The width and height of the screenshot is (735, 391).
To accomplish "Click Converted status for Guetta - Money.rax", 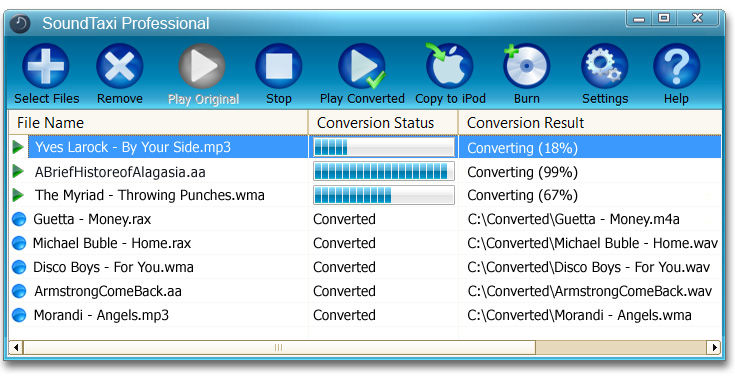I will [x=344, y=219].
